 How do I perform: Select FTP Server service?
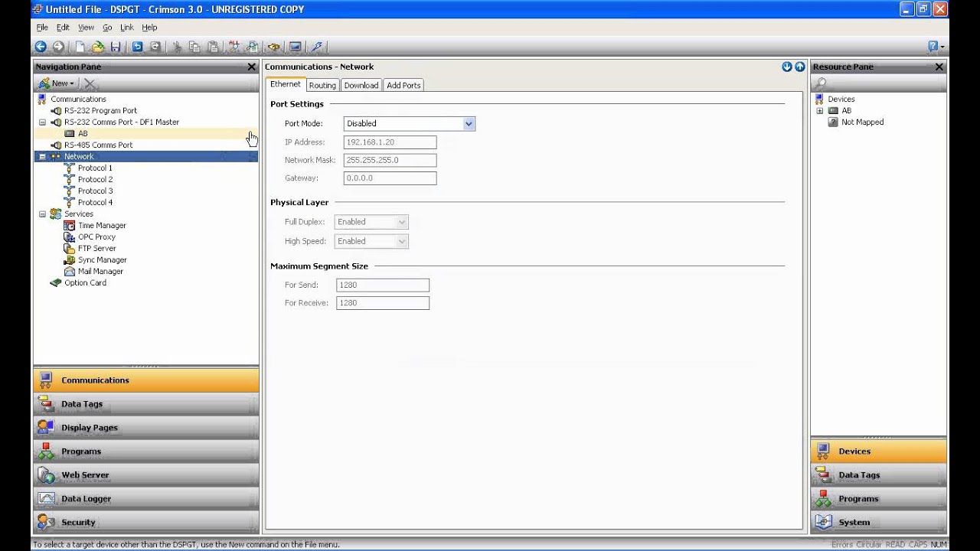click(96, 249)
